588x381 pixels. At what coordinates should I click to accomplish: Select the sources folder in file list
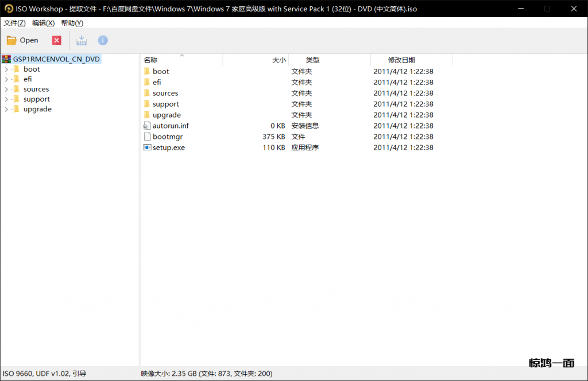click(165, 93)
